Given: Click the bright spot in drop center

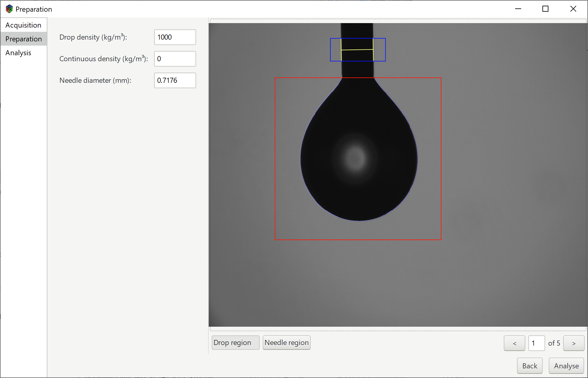Looking at the screenshot, I should click(x=355, y=158).
